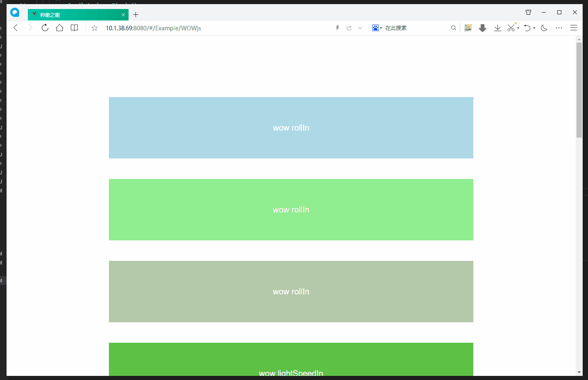Screen dimensions: 588x380
Task: Select the 帅龍之龍 tab
Action: pyautogui.click(x=78, y=15)
